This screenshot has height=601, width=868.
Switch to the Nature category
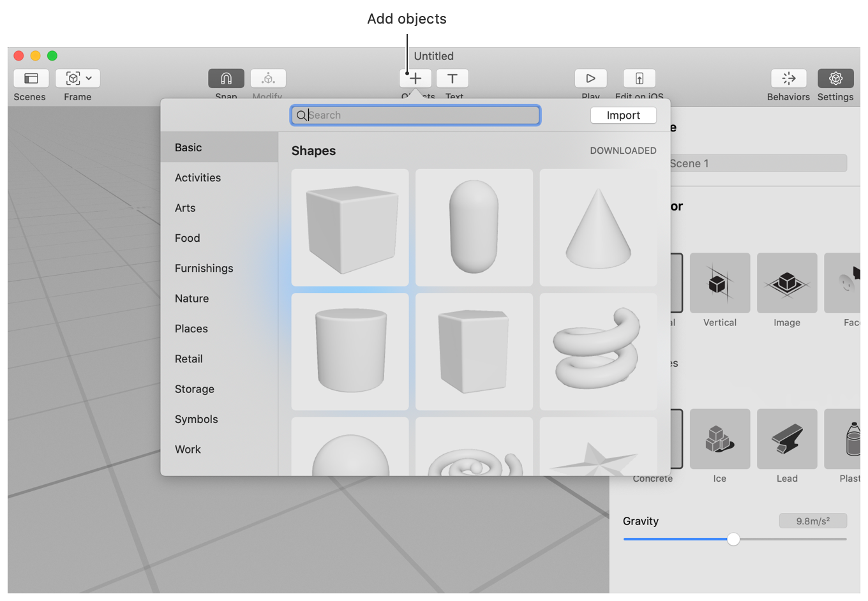coord(191,298)
